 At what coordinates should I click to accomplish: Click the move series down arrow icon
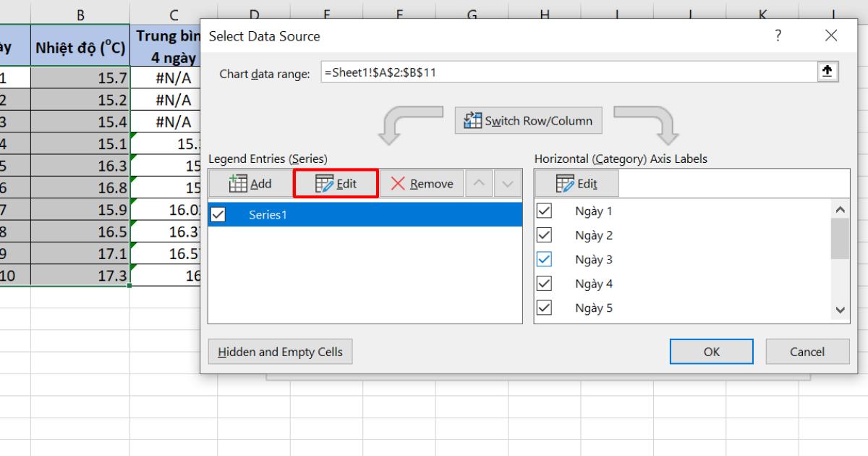(x=506, y=183)
